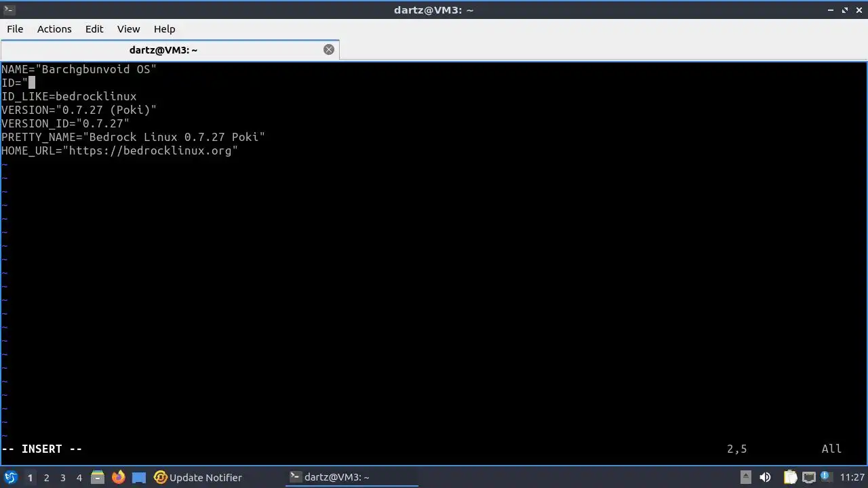Screen dimensions: 868x488
Task: Click the All scroll position indicator
Action: point(831,449)
